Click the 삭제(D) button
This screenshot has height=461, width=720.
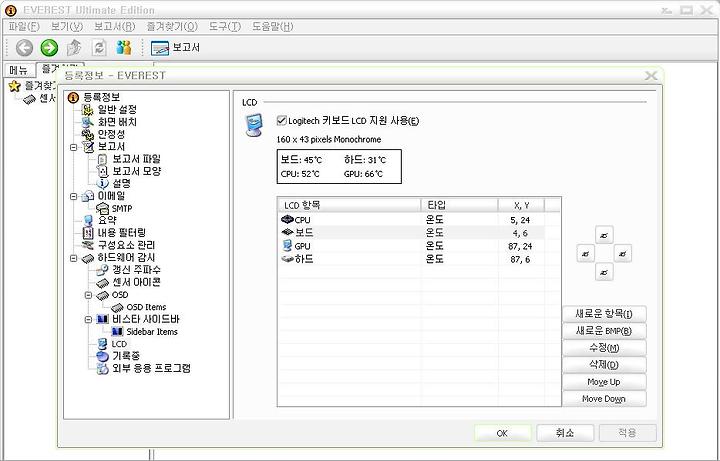604,365
